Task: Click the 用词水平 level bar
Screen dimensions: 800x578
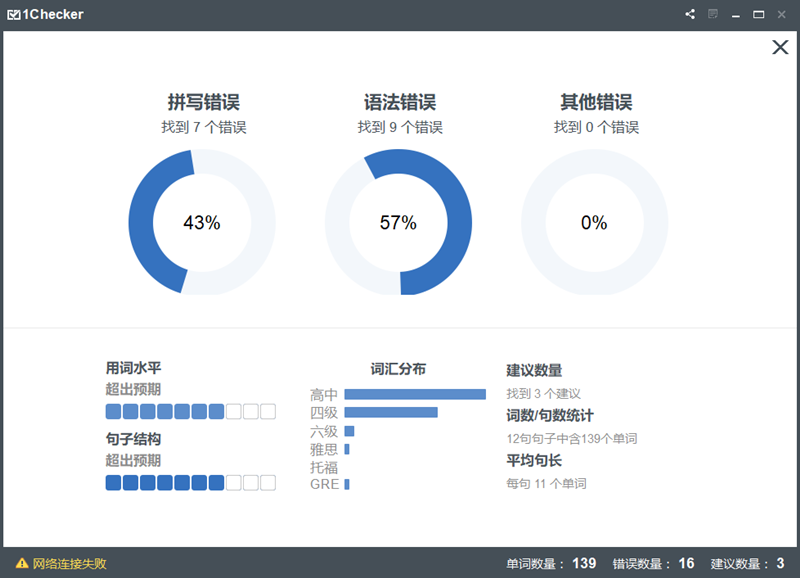Action: tap(190, 411)
